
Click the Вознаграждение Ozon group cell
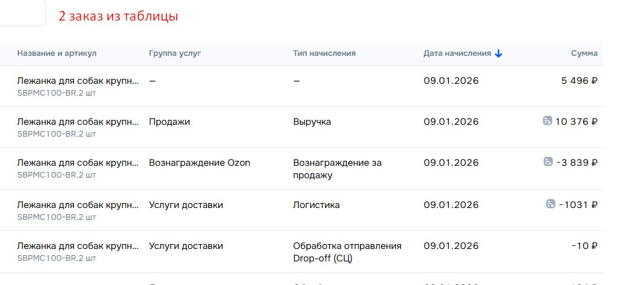[200, 163]
